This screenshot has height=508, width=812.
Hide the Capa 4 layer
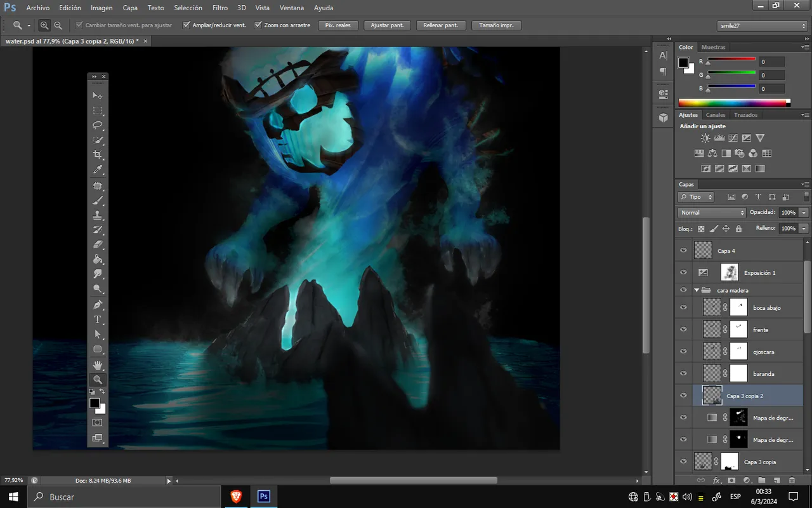click(x=683, y=251)
